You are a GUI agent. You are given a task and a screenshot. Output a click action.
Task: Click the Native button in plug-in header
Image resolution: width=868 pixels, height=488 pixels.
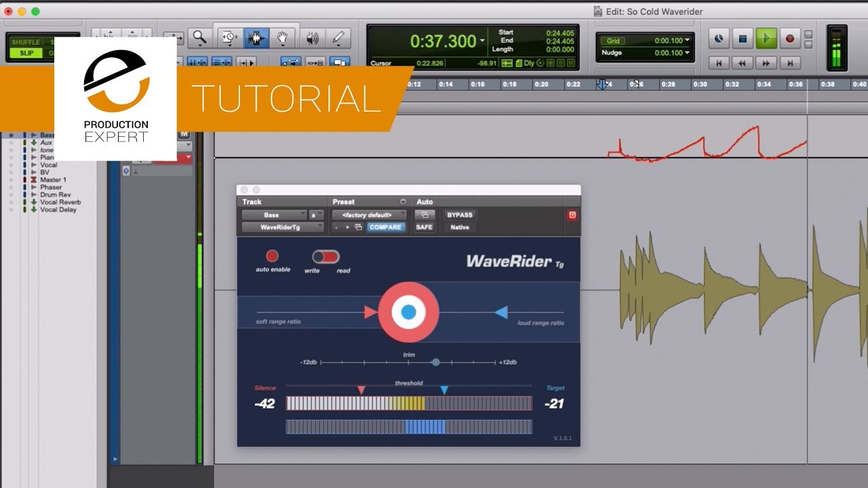[x=459, y=227]
